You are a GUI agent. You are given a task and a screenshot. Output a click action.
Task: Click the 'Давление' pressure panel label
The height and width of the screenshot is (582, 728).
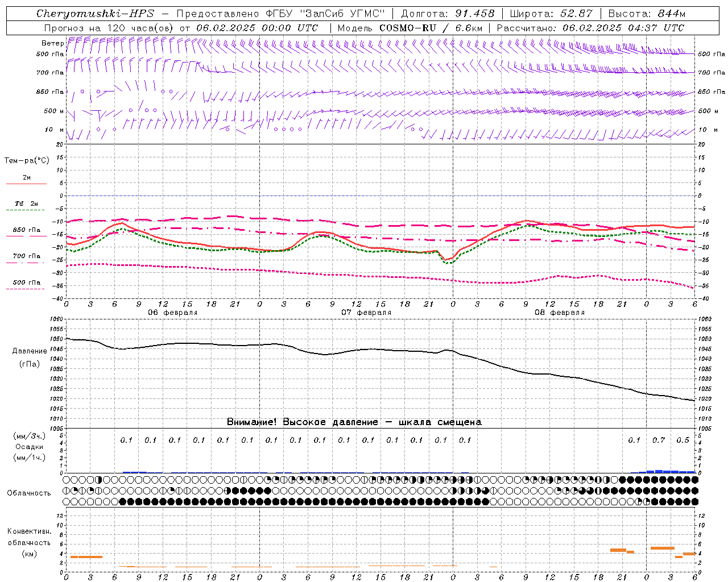(30, 351)
